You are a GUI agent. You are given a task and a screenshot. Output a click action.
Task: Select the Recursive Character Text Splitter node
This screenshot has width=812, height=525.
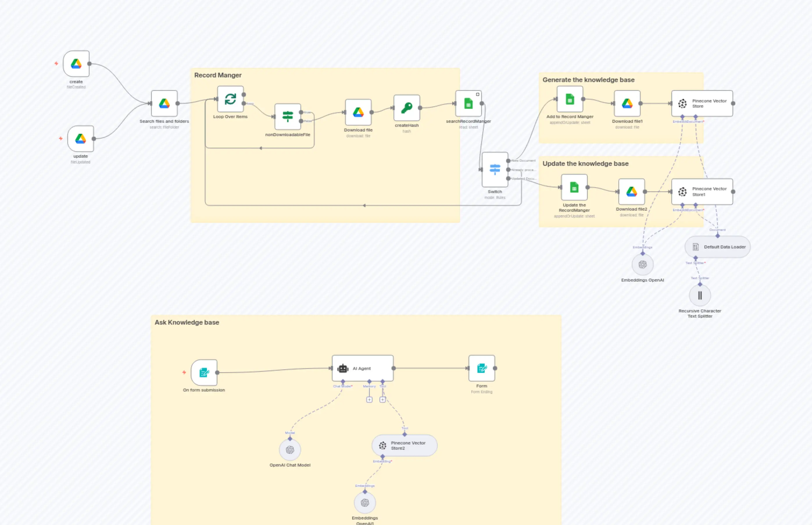click(700, 295)
